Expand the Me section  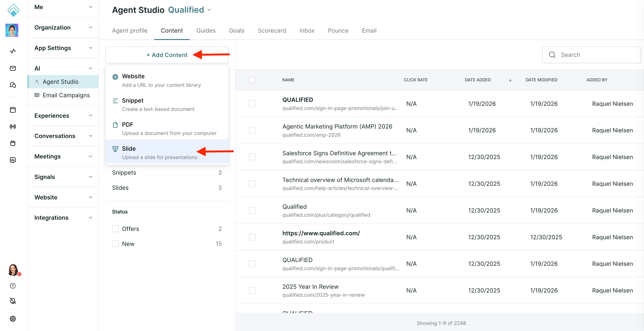tap(63, 7)
